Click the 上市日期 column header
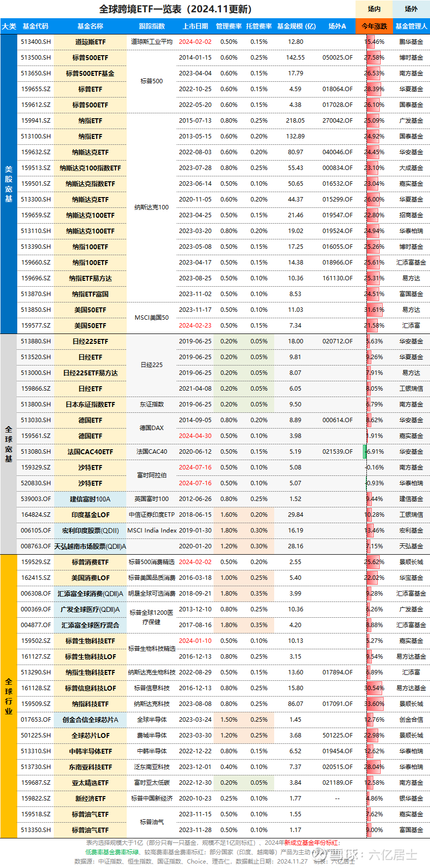Viewport: 430px width, 868px height. (195, 26)
